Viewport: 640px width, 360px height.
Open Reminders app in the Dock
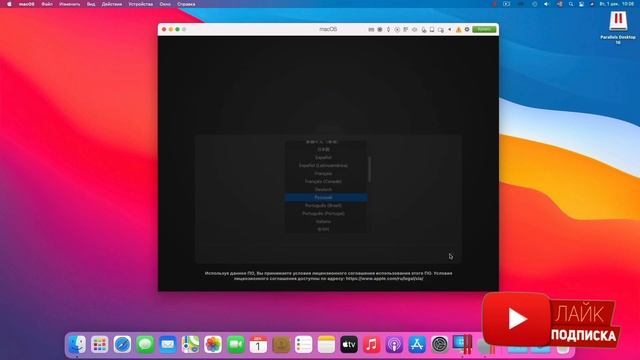click(x=304, y=344)
